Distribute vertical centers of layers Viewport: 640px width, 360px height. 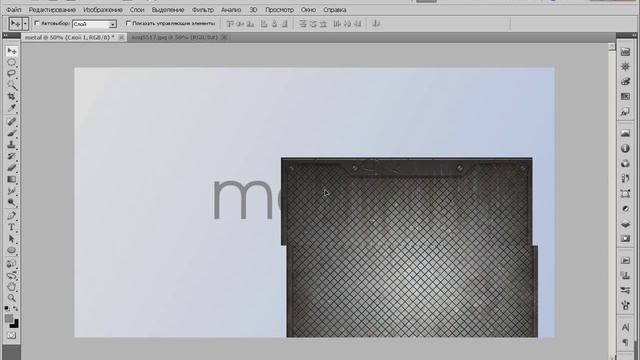(313, 24)
